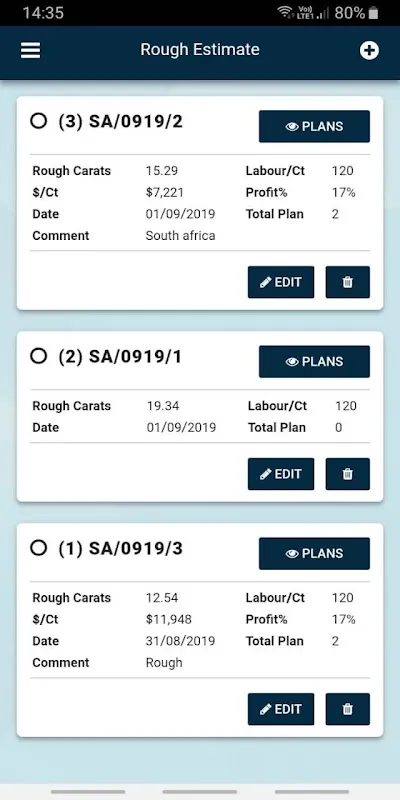Tap the $11,948 price per carat value
This screenshot has height=800, width=400.
pos(168,619)
